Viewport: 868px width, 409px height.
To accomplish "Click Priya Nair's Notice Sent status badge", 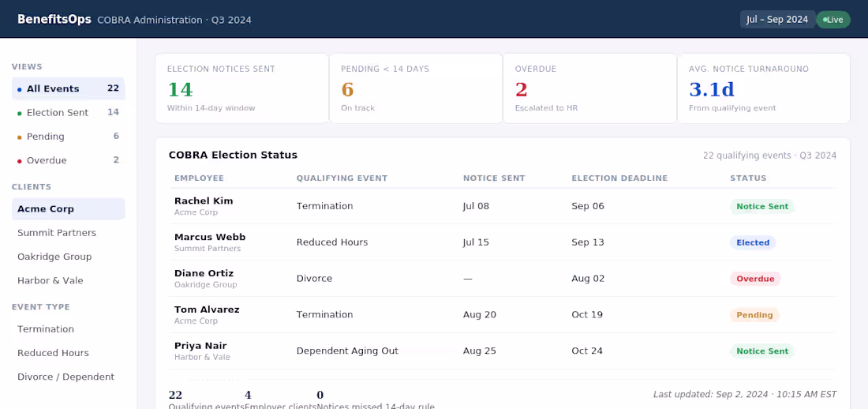I will click(762, 351).
